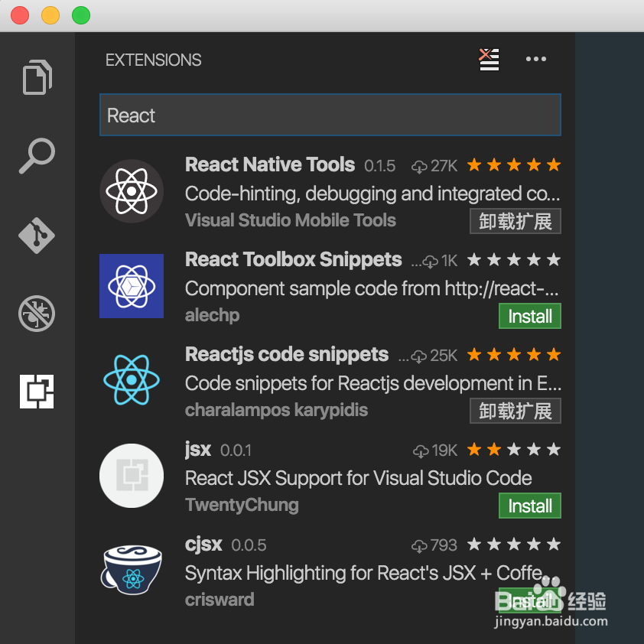Screen dimensions: 644x644
Task: Click publisher name alechp
Action: pyautogui.click(x=213, y=315)
